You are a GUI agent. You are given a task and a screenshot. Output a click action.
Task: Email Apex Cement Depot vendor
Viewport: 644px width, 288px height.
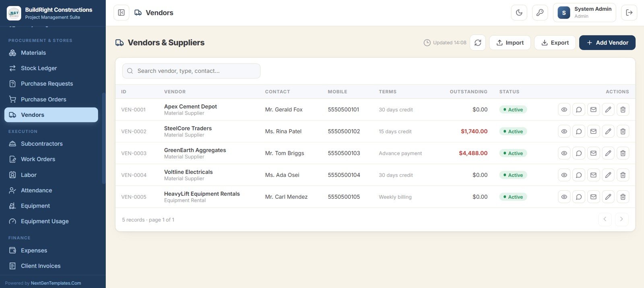click(593, 109)
